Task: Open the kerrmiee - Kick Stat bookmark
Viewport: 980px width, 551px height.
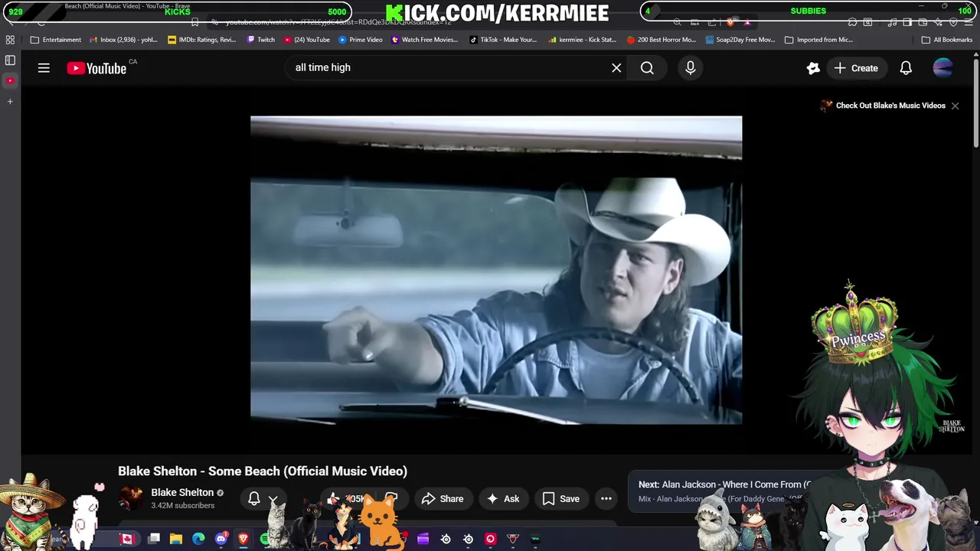Action: (x=582, y=40)
